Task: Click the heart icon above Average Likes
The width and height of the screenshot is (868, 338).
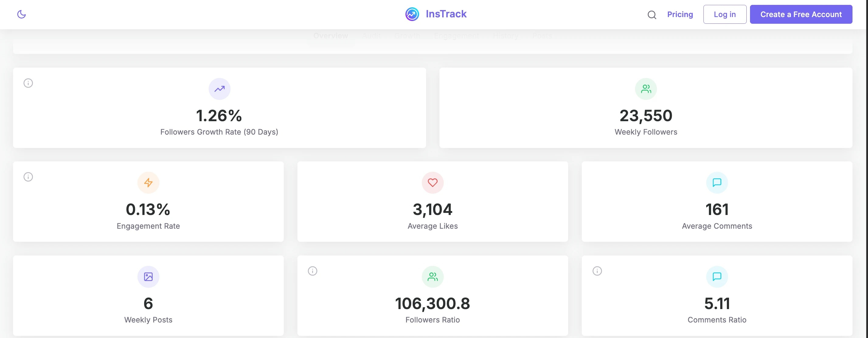Action: (433, 182)
